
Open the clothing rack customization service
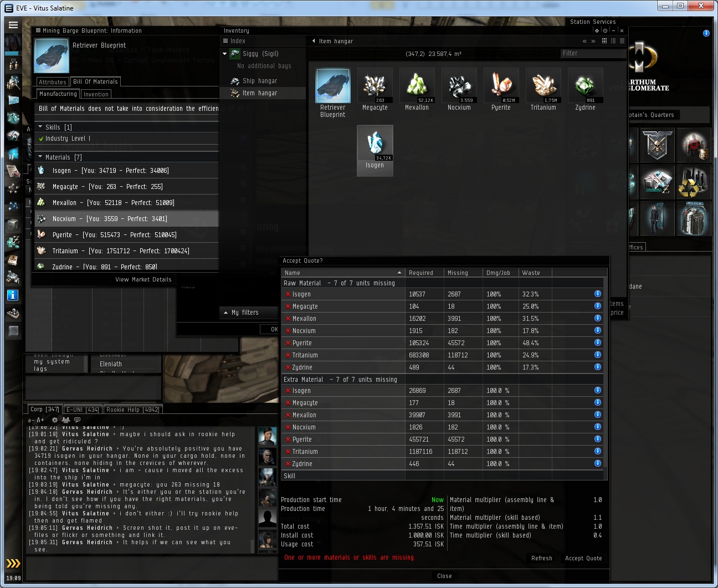pyautogui.click(x=694, y=218)
